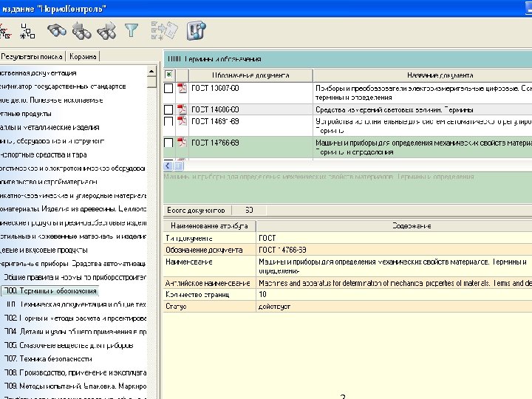
Task: Click the checklist transfer toolbar icon
Action: tap(164, 31)
